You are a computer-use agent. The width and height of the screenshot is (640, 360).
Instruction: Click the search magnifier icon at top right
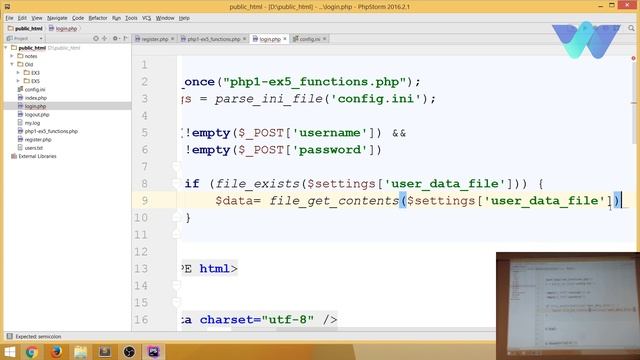click(x=631, y=28)
